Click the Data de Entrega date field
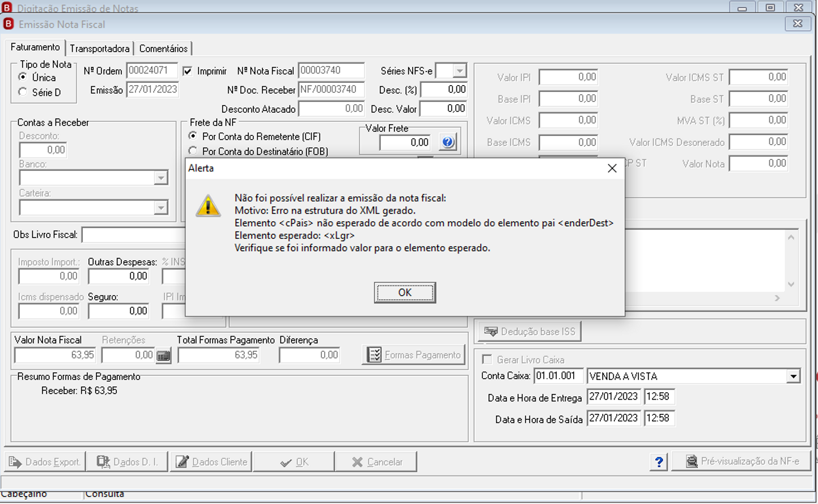Viewport: 818px width, 504px height. pyautogui.click(x=613, y=397)
